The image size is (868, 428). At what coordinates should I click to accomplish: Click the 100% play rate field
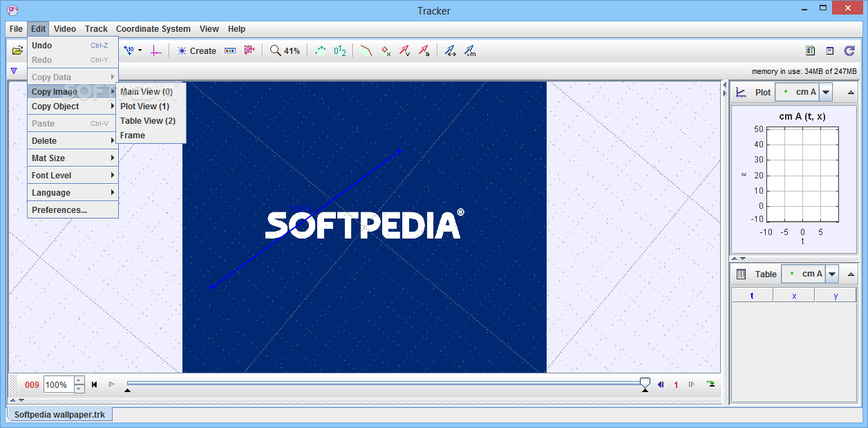[58, 384]
